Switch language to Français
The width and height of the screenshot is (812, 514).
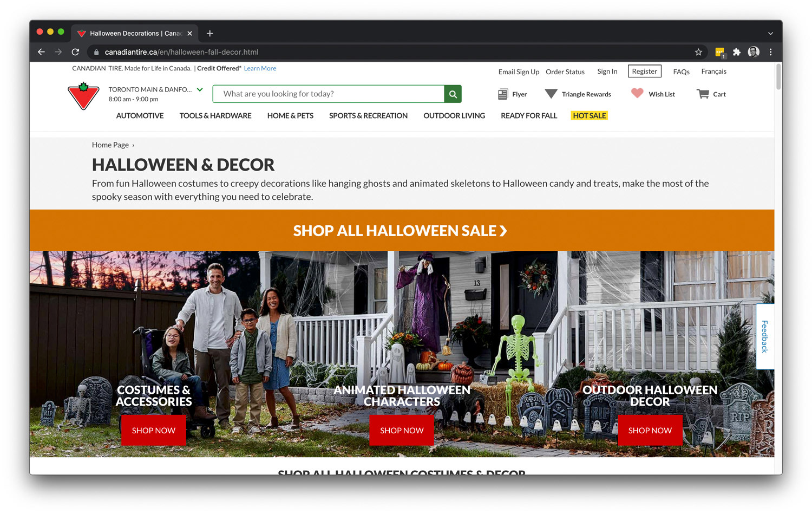pos(713,71)
